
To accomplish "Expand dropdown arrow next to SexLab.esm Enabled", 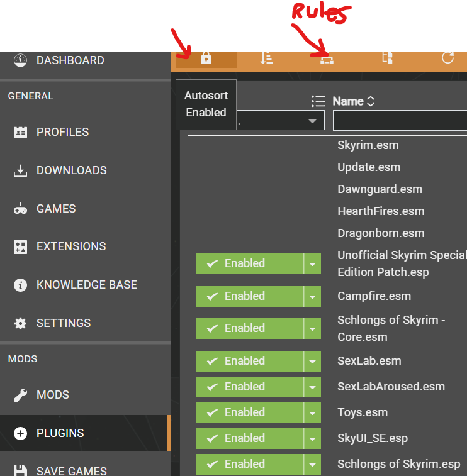I will pyautogui.click(x=312, y=362).
